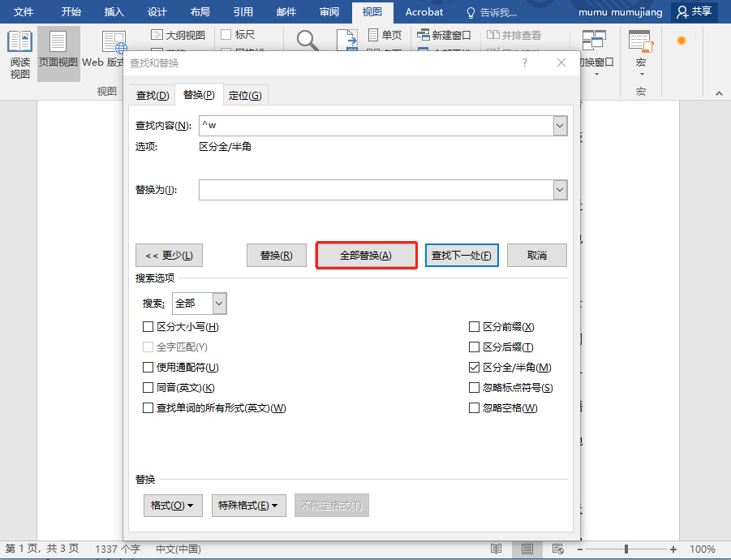Screen dimensions: 731x560
Task: Click Find Next (查找下一处) button
Action: point(462,255)
